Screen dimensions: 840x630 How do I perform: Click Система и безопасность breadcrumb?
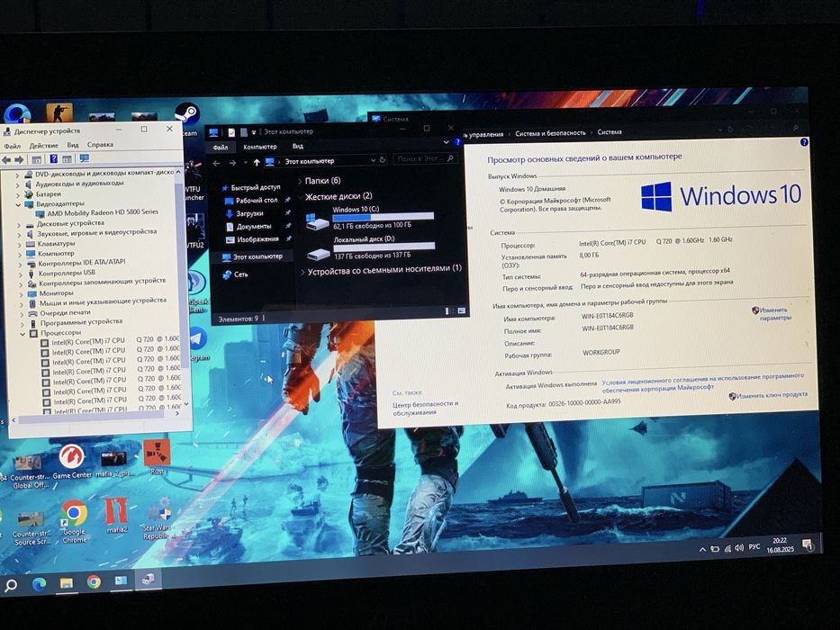point(550,133)
